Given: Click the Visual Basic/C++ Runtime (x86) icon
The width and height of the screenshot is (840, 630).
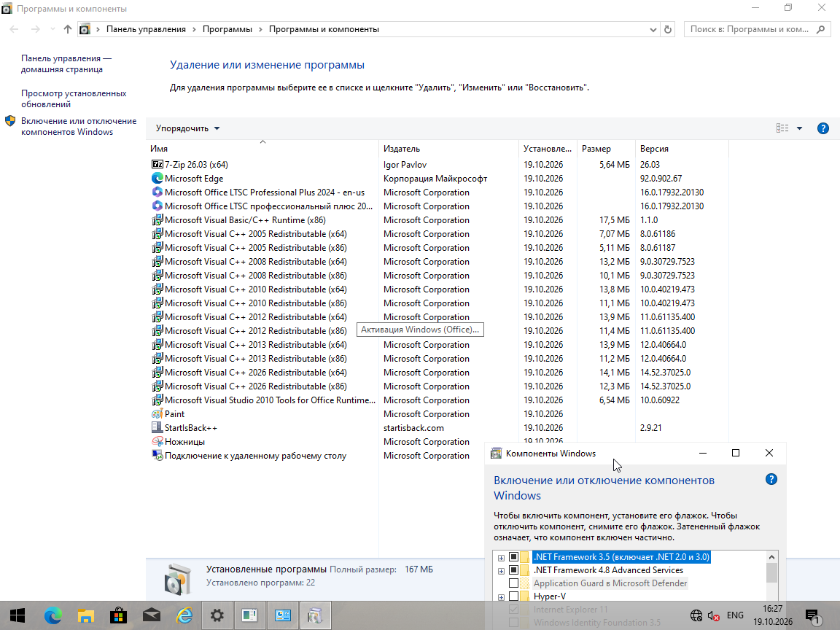Looking at the screenshot, I should tap(157, 220).
